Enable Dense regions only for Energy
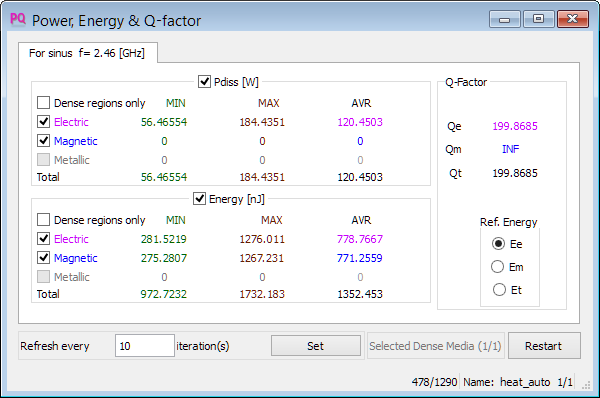The width and height of the screenshot is (600, 398). pos(43,220)
